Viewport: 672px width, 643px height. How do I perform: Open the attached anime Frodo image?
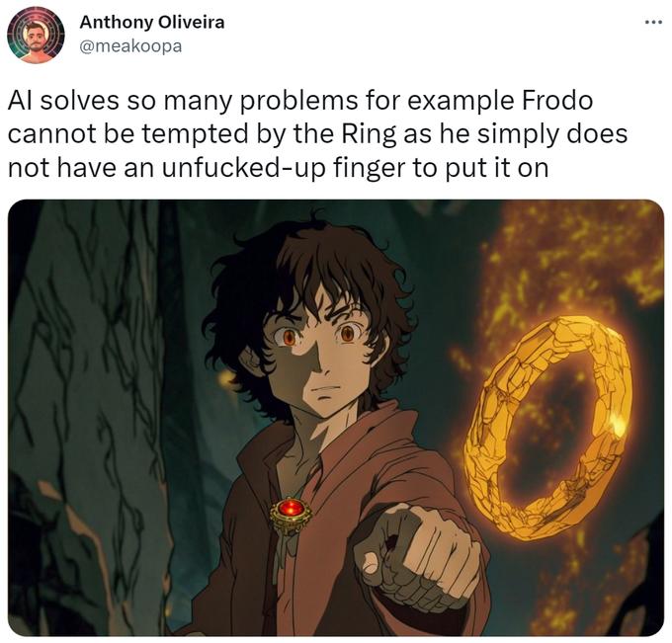(336, 418)
